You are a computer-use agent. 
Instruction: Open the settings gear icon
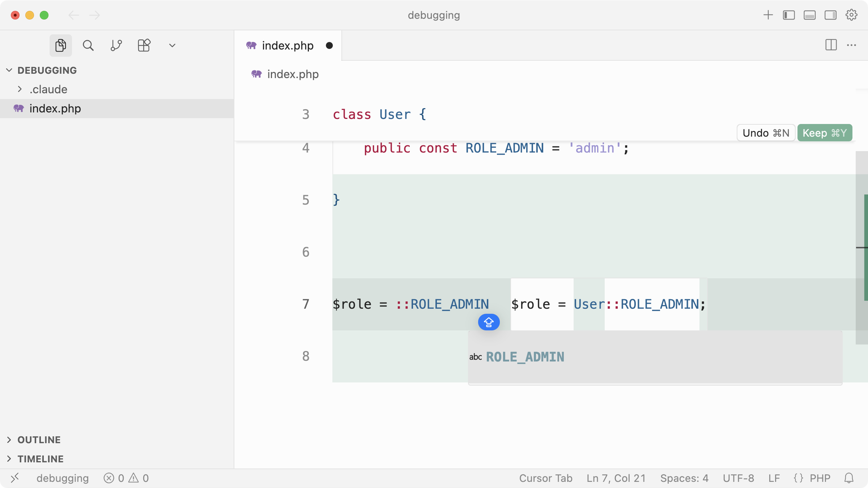pyautogui.click(x=851, y=15)
